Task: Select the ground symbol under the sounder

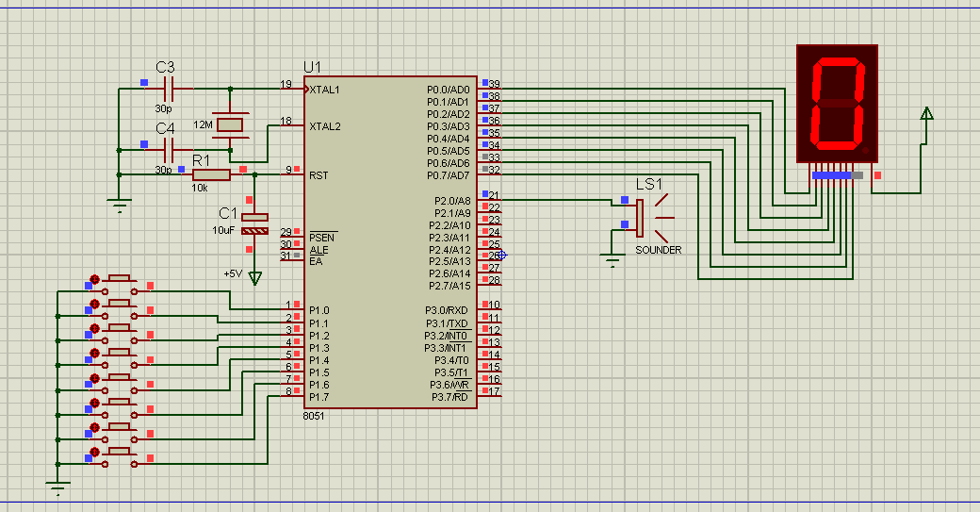Action: click(x=612, y=259)
